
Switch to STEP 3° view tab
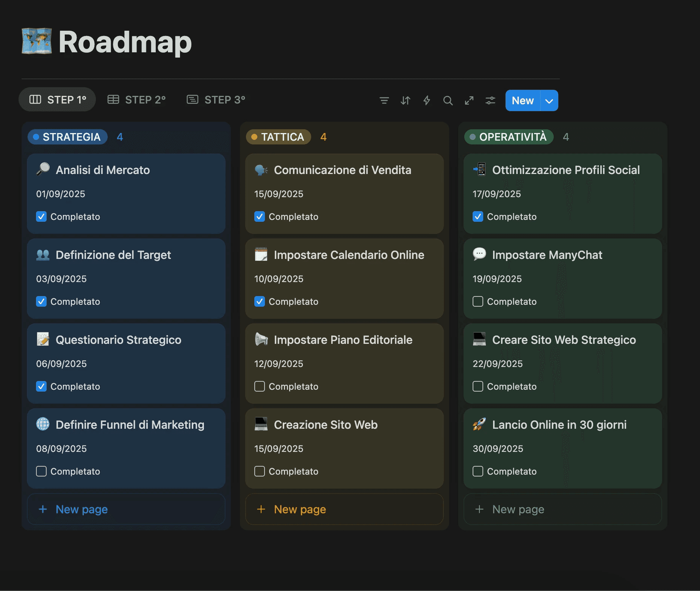pos(216,100)
